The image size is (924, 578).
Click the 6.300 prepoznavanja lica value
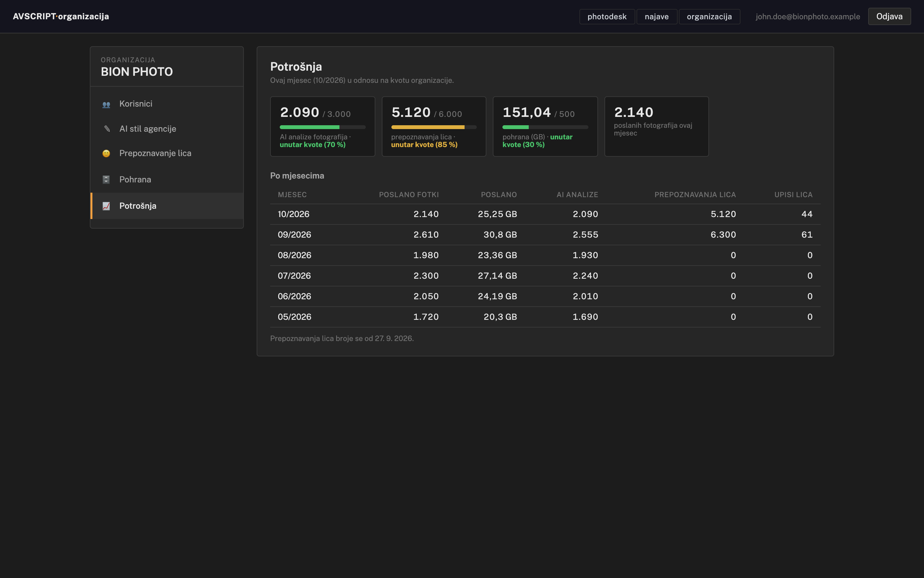click(723, 235)
